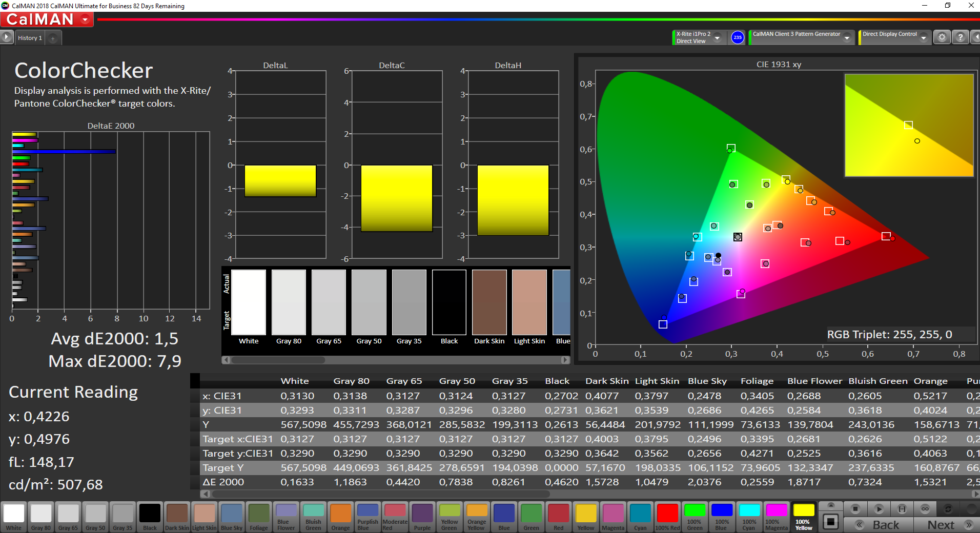Start continuous read with infinity button
This screenshot has height=533, width=980.
tap(925, 509)
